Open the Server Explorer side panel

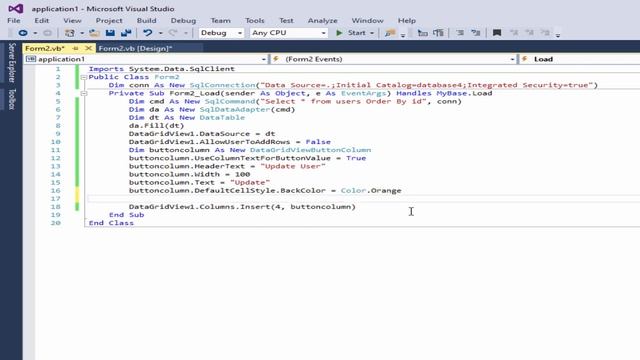coord(11,62)
